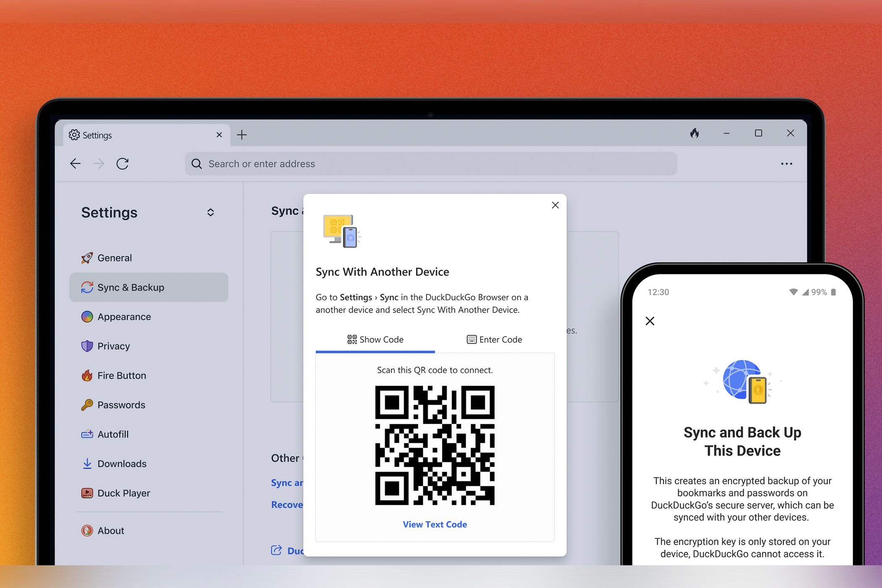Go back with the back arrow
Viewport: 882px width, 588px height.
point(75,163)
